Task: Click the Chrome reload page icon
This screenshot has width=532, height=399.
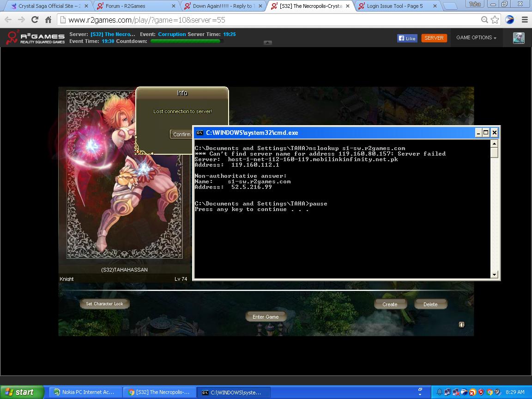Action: tap(35, 20)
